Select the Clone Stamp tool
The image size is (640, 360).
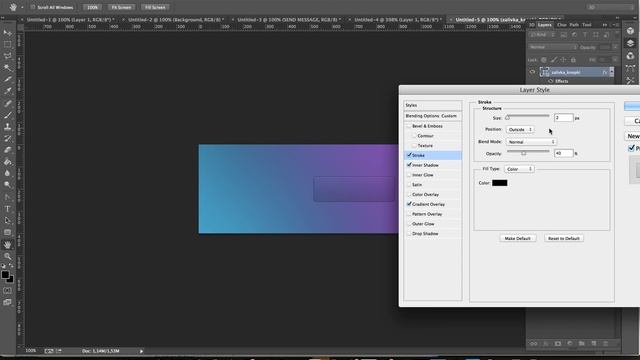tap(7, 127)
